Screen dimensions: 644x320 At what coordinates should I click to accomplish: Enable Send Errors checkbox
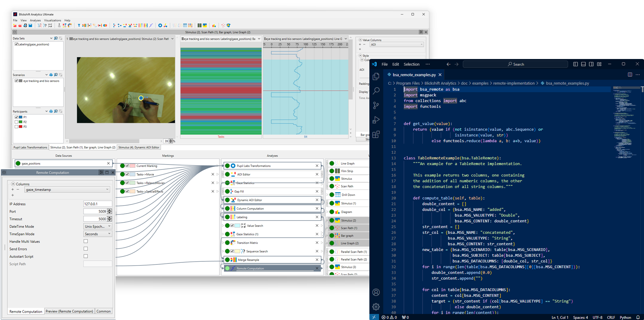pos(86,249)
